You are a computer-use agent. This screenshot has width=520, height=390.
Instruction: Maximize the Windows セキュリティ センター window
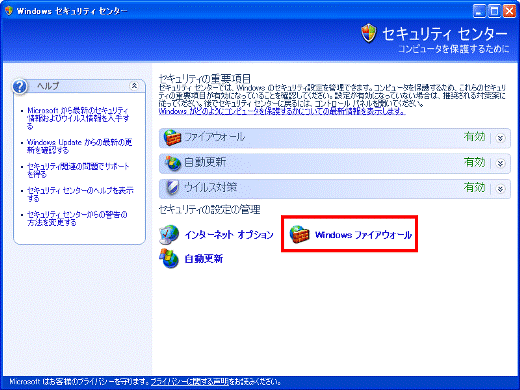pos(494,11)
